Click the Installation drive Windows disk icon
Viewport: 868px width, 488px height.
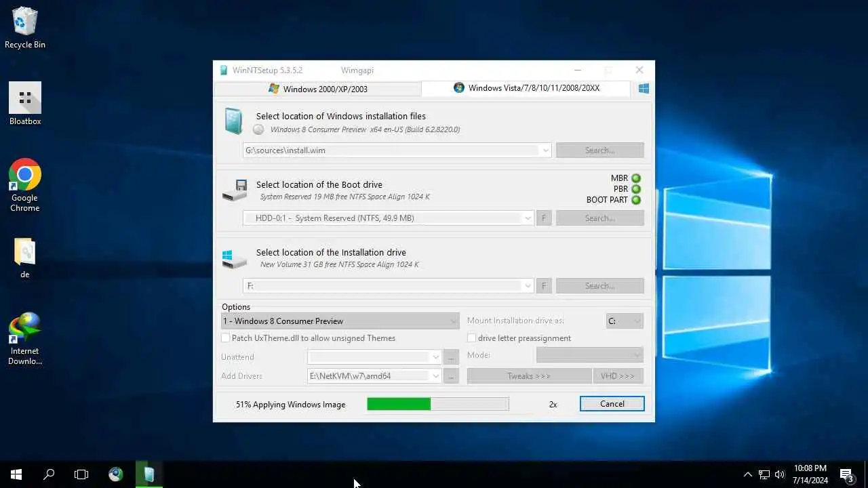click(x=235, y=259)
